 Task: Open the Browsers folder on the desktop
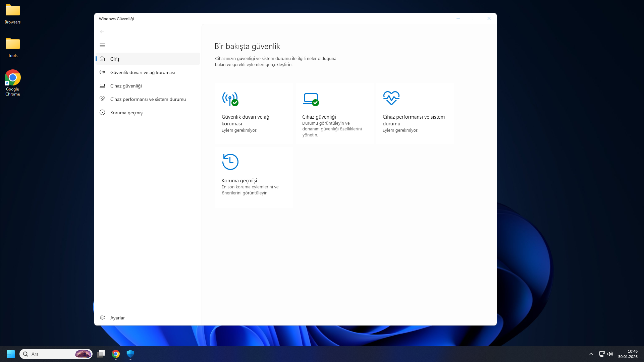click(13, 14)
